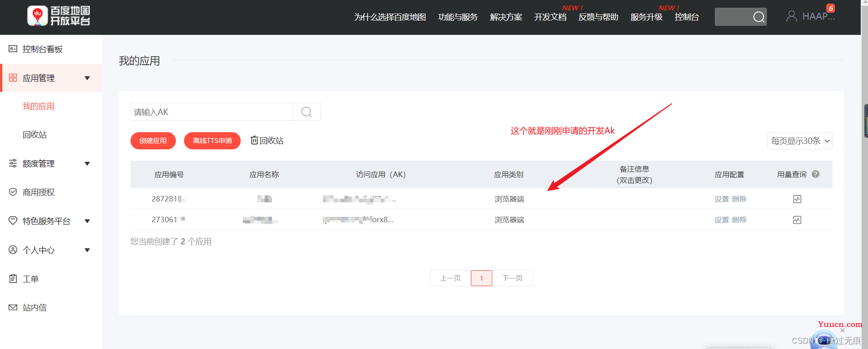The height and width of the screenshot is (349, 868).
Task: Open 为什么选择百度地图 in top navigation
Action: coord(390,17)
